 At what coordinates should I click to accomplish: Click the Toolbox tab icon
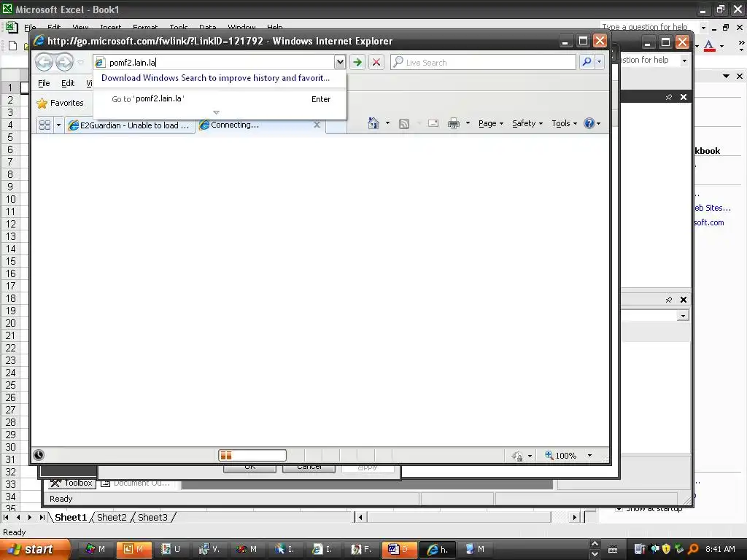pos(55,483)
